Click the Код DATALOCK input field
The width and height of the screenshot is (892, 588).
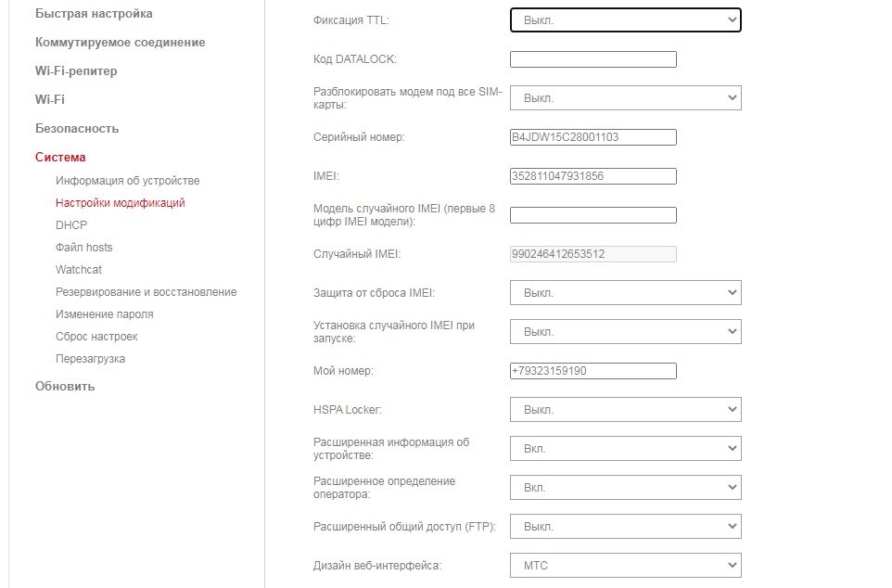pos(593,59)
